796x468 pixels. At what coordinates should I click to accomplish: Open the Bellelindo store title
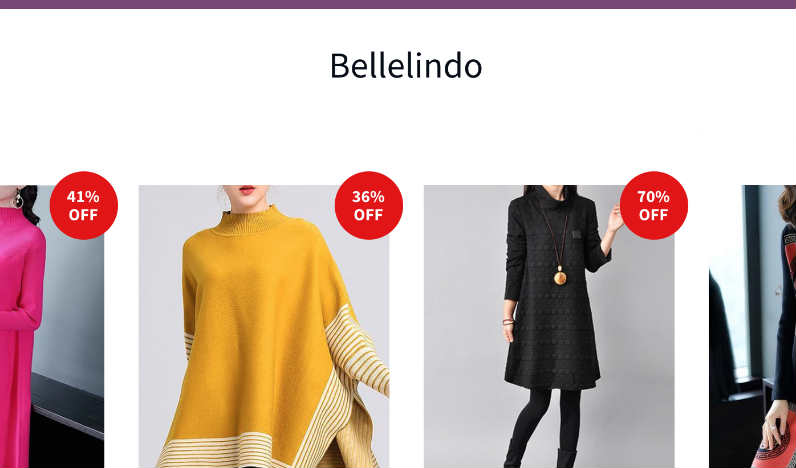406,65
